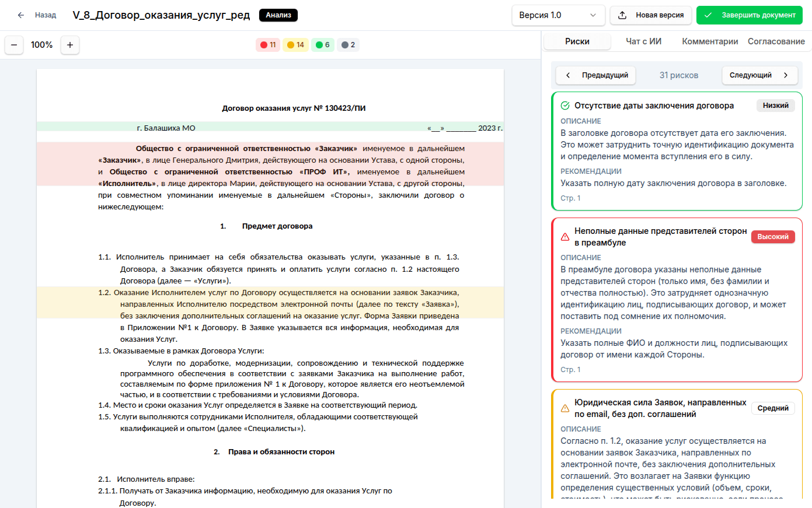Click 31 рисков counter text
812x508 pixels.
coord(679,75)
